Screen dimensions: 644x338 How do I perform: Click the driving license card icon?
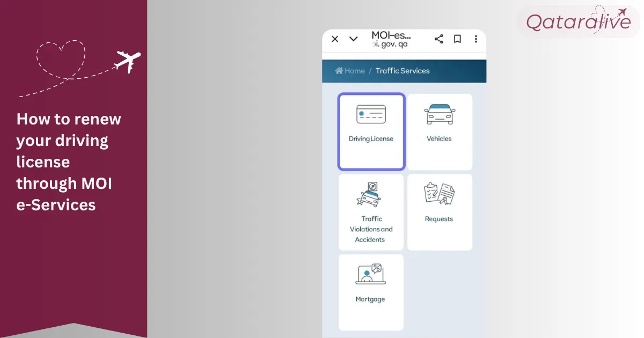pos(371,114)
